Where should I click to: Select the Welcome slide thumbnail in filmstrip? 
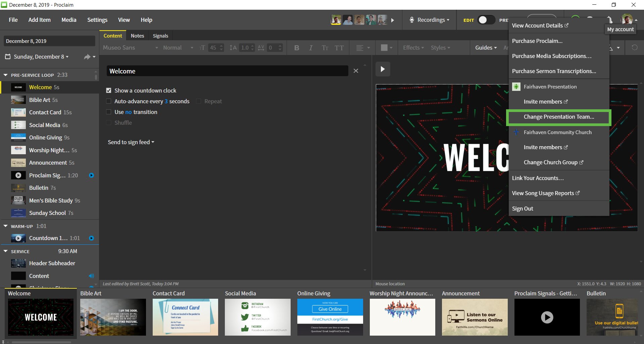pyautogui.click(x=41, y=317)
